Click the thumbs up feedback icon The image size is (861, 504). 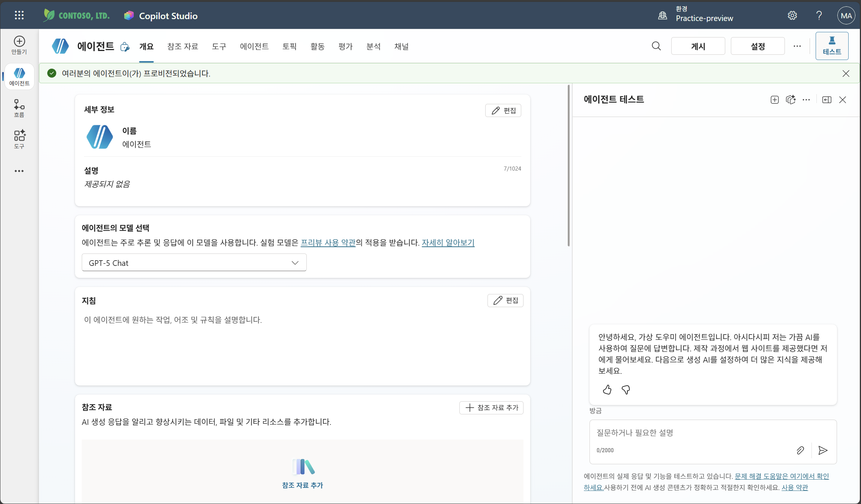tap(607, 390)
